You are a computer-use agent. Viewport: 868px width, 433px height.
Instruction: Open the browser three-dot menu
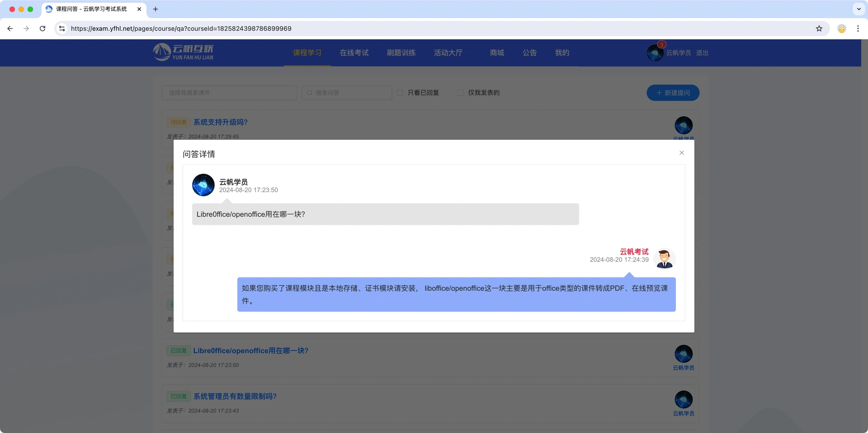point(858,29)
